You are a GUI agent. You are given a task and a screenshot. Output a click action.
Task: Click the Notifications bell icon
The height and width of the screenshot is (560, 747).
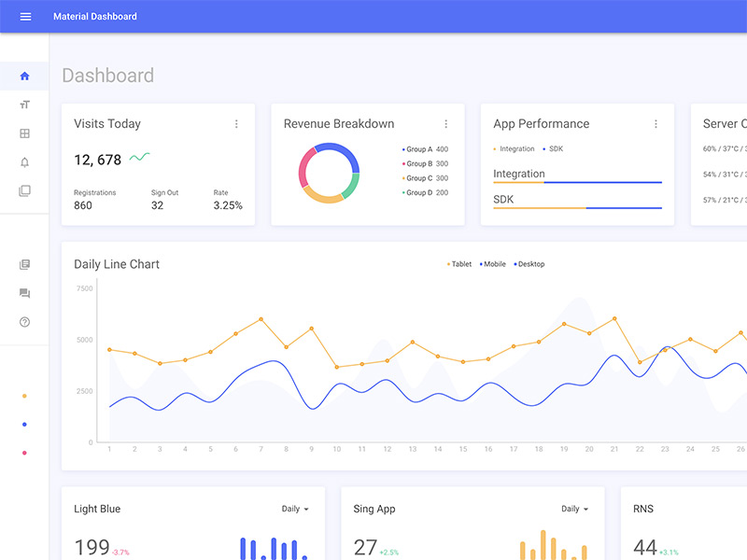point(24,162)
